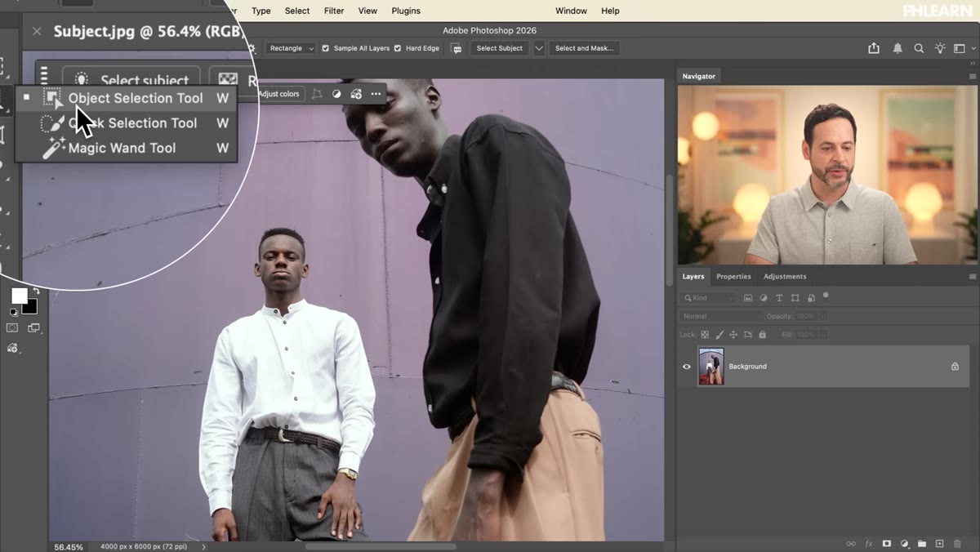Add a layer mask icon
This screenshot has height=552, width=980.
pos(887,543)
